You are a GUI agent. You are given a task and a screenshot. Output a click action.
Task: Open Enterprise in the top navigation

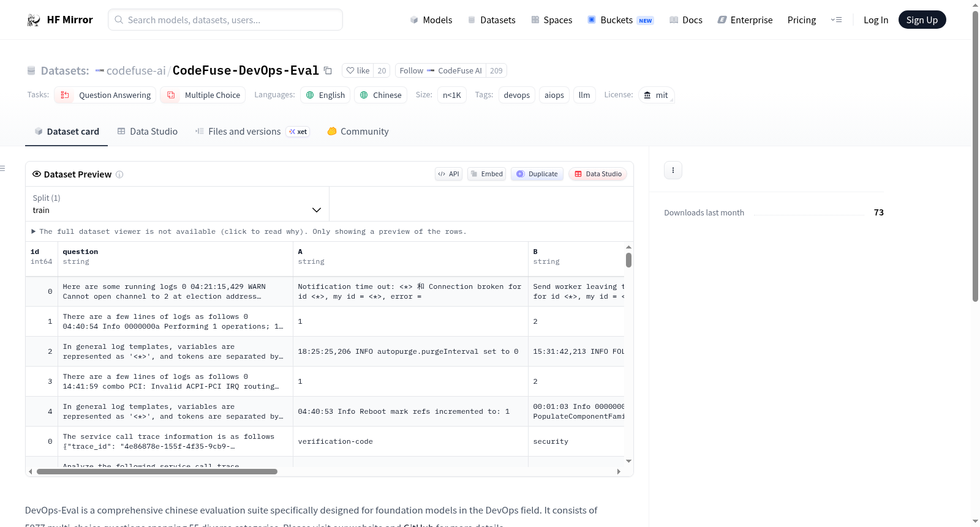(x=745, y=20)
